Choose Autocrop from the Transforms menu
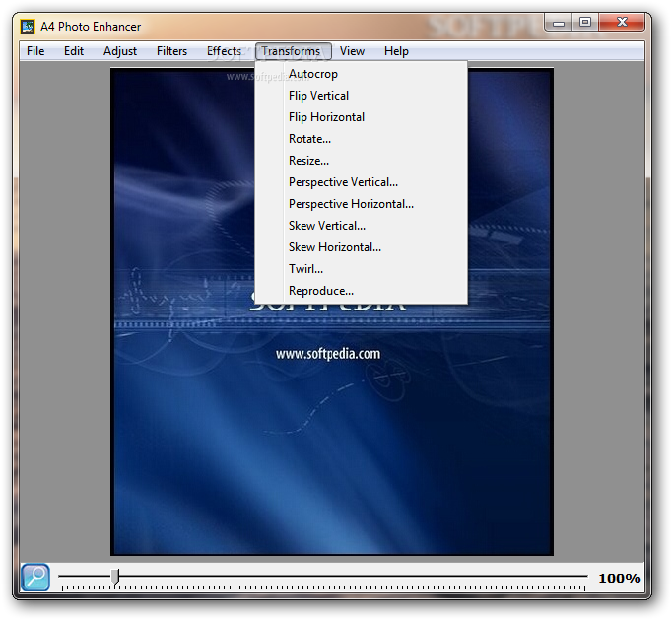Screen dimensions: 672x620 click(x=361, y=74)
